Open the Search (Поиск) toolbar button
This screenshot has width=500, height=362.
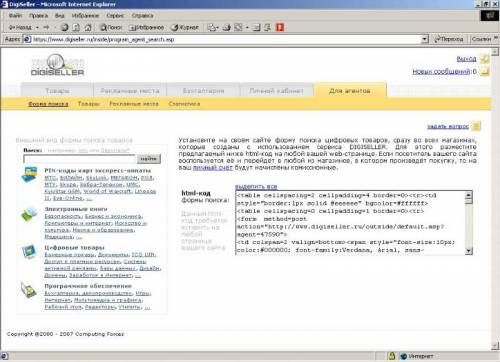pyautogui.click(x=111, y=28)
